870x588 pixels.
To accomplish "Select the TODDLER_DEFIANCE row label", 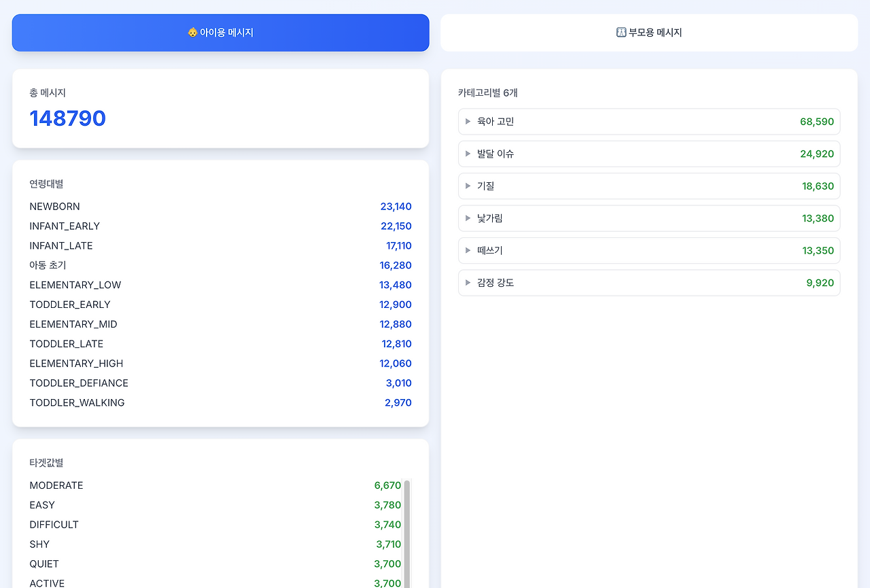I will [x=79, y=384].
